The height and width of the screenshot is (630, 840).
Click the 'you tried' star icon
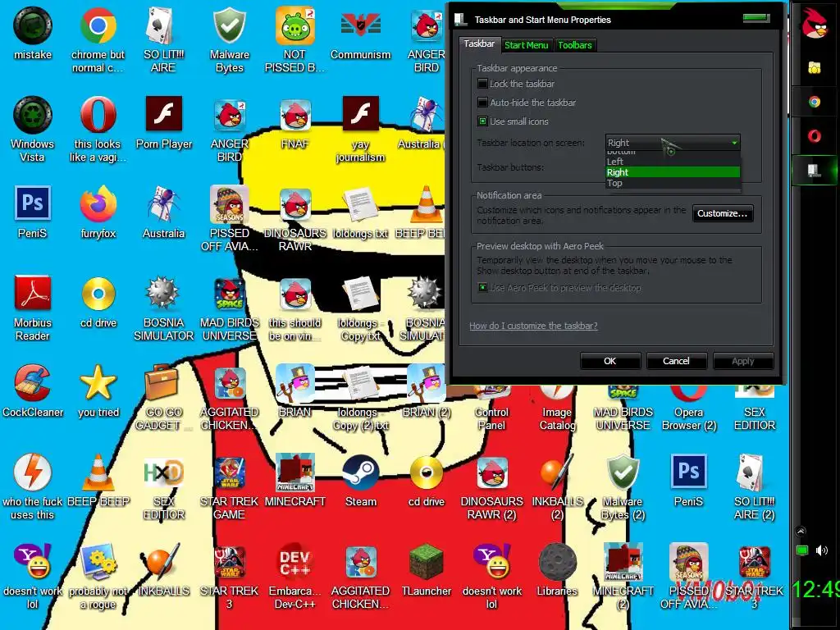tap(98, 382)
